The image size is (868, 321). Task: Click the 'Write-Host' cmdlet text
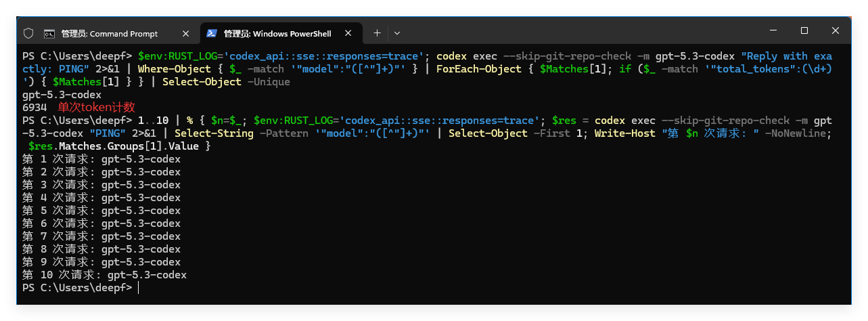(625, 133)
